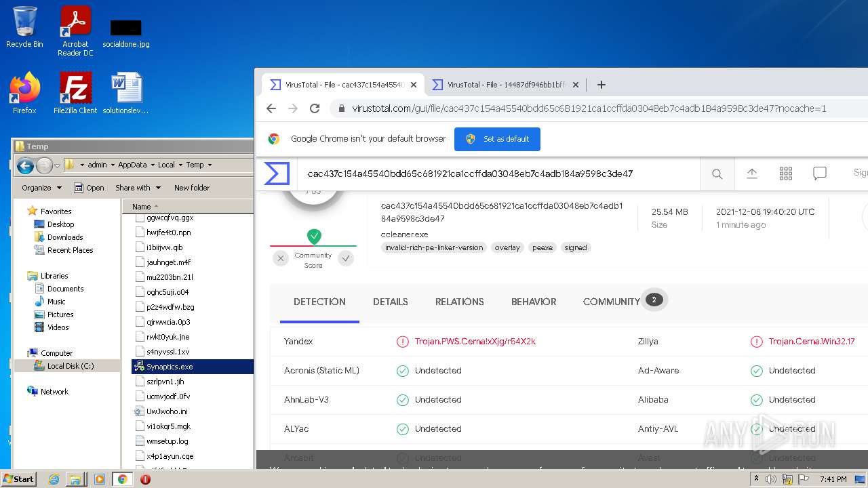Open the RELATIONS tab

coord(460,302)
